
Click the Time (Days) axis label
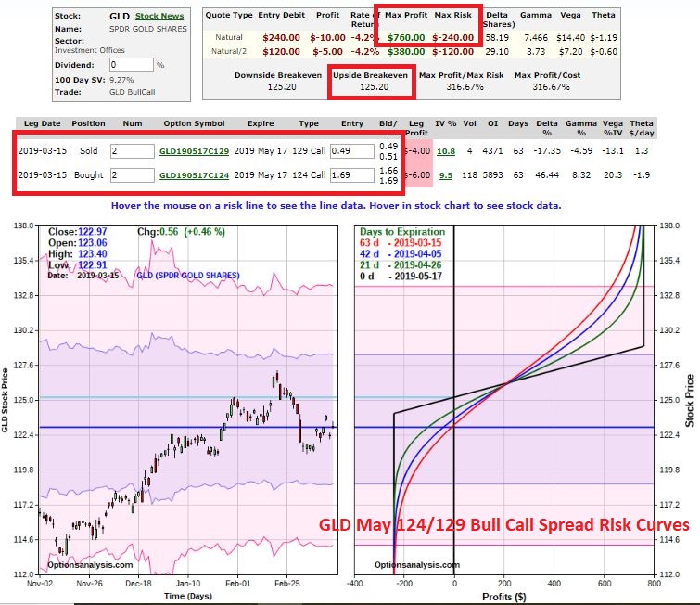pos(188,596)
